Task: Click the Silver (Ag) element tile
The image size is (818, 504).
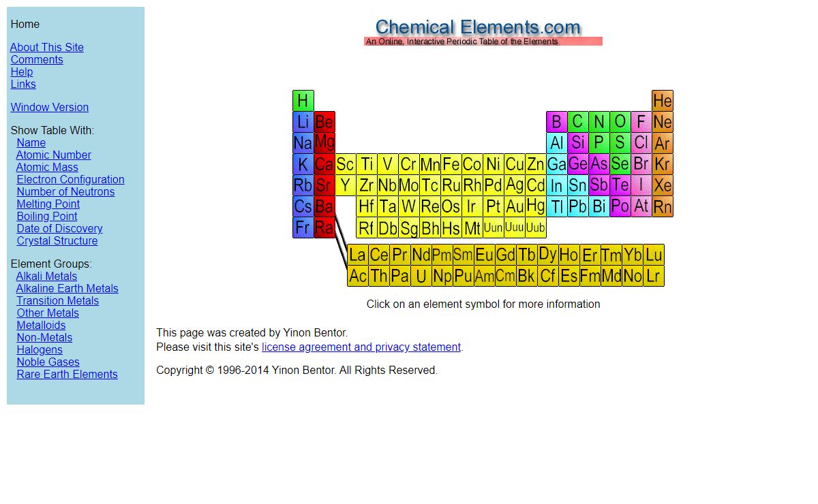Action: coord(515,185)
